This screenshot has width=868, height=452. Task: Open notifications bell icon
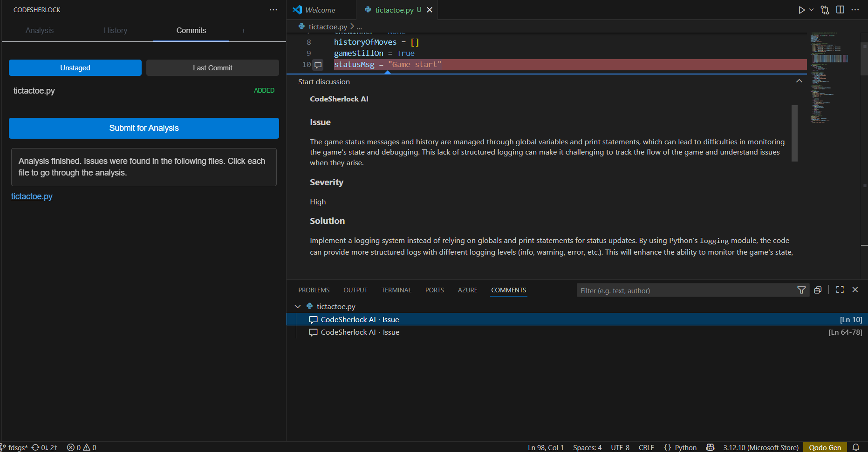pos(856,447)
